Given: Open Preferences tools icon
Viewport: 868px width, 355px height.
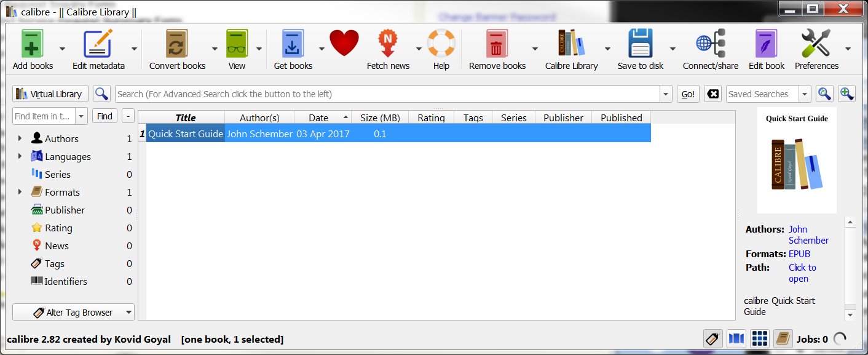Looking at the screenshot, I should (816, 44).
